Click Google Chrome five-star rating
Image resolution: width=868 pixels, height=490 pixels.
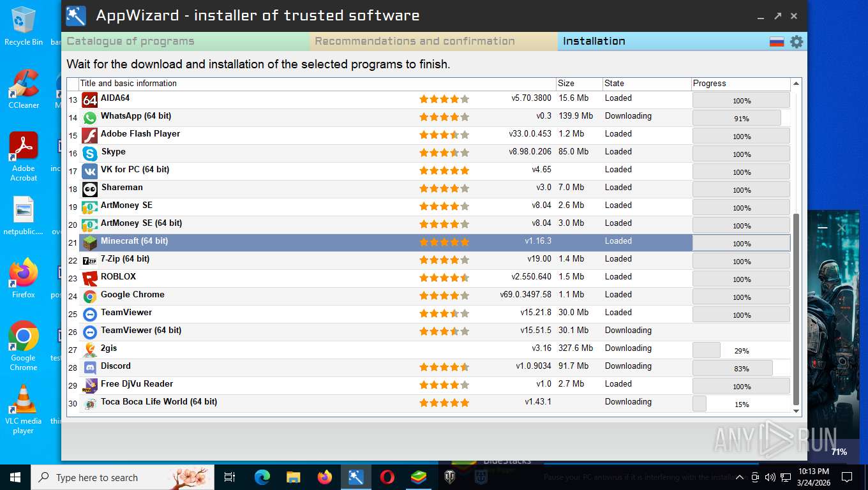tap(444, 296)
